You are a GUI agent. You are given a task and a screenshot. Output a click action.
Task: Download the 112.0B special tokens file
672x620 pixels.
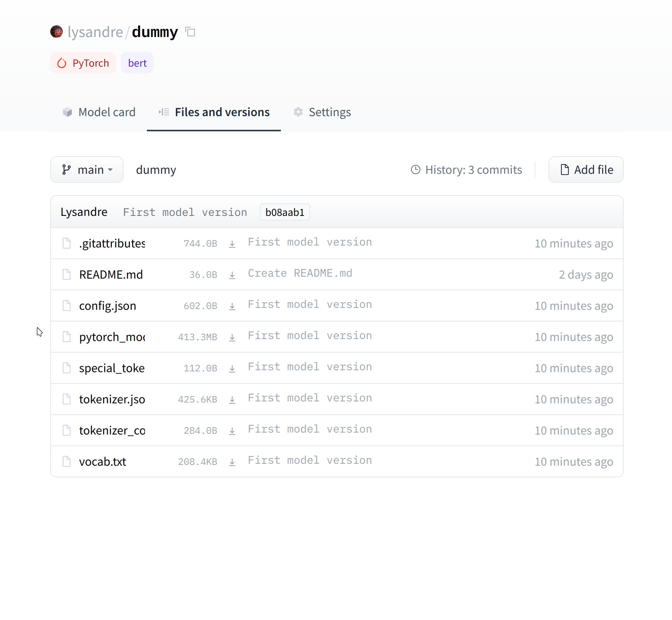232,369
